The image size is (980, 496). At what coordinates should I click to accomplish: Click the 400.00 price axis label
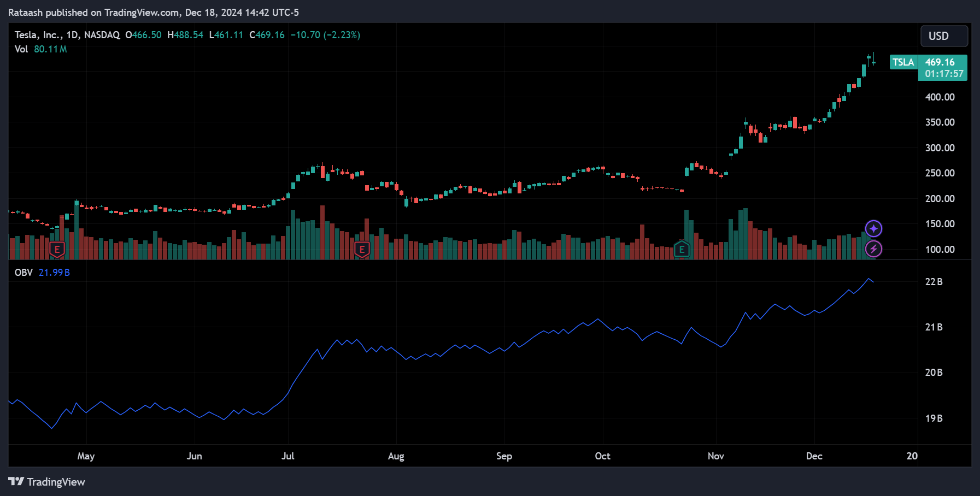940,97
